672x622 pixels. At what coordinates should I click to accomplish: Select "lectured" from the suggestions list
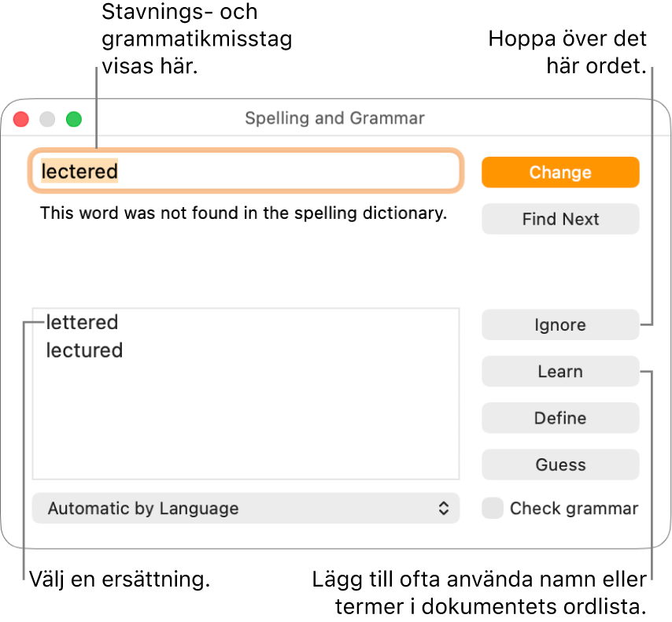[84, 350]
